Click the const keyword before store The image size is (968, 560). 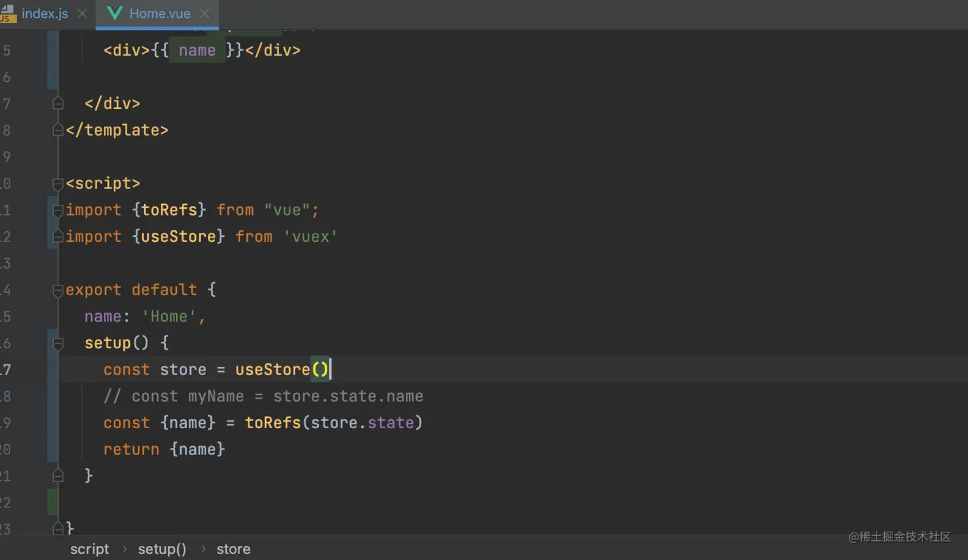[x=127, y=370]
